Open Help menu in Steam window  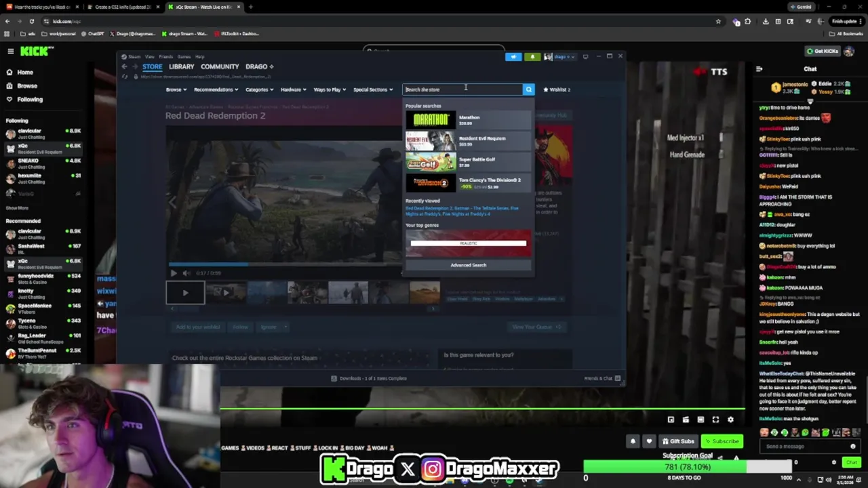pyautogui.click(x=200, y=57)
